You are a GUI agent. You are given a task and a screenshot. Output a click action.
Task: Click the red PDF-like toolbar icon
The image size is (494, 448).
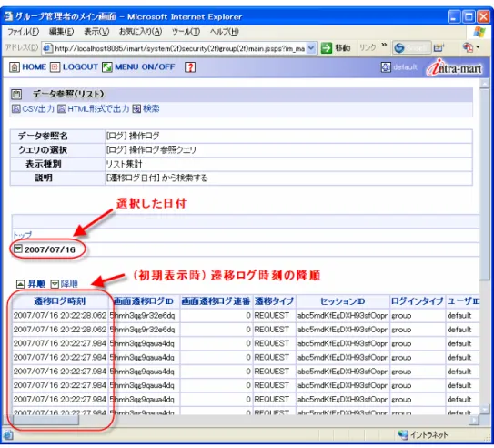click(468, 47)
